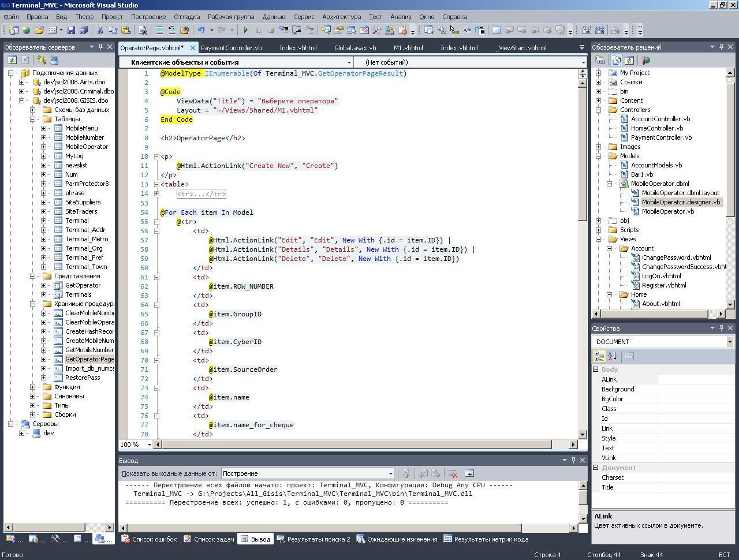Click the Cut scissors icon
739x560 pixels.
[x=100, y=30]
